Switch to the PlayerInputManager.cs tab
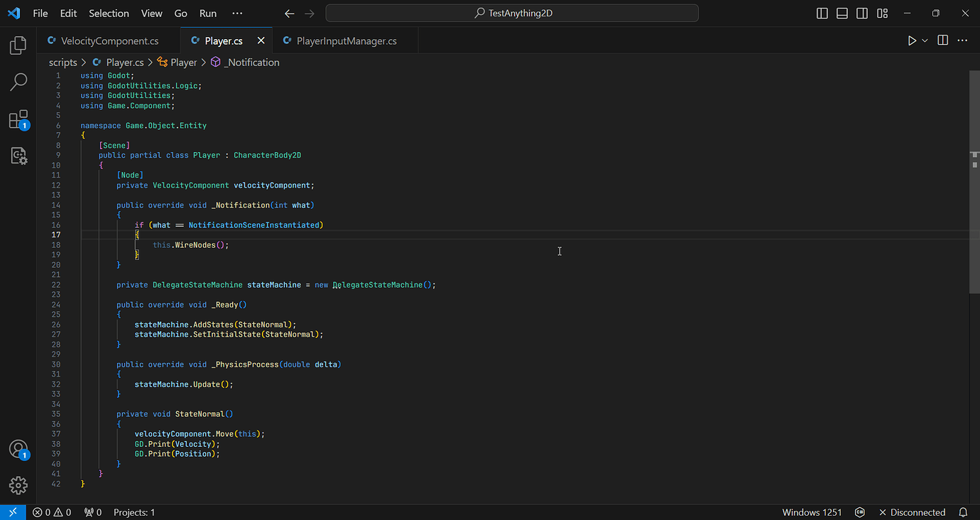Image resolution: width=980 pixels, height=520 pixels. click(x=346, y=41)
